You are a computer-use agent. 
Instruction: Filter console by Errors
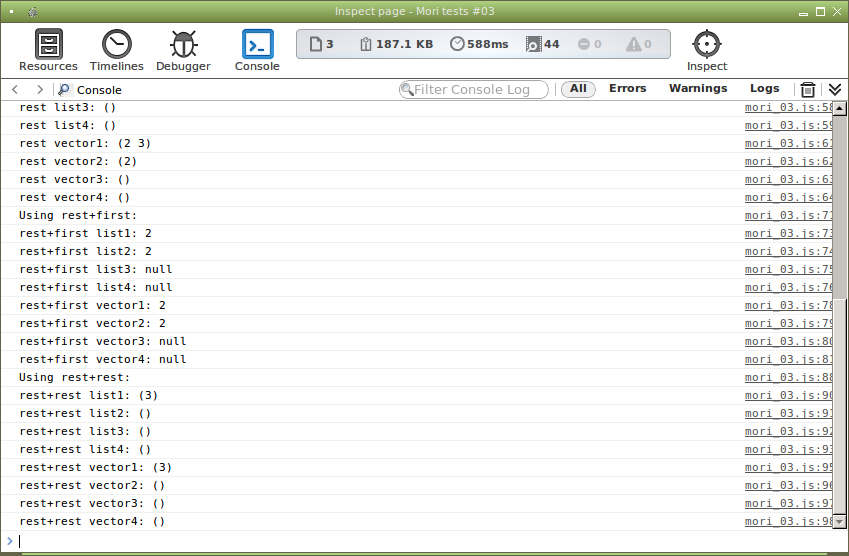628,88
